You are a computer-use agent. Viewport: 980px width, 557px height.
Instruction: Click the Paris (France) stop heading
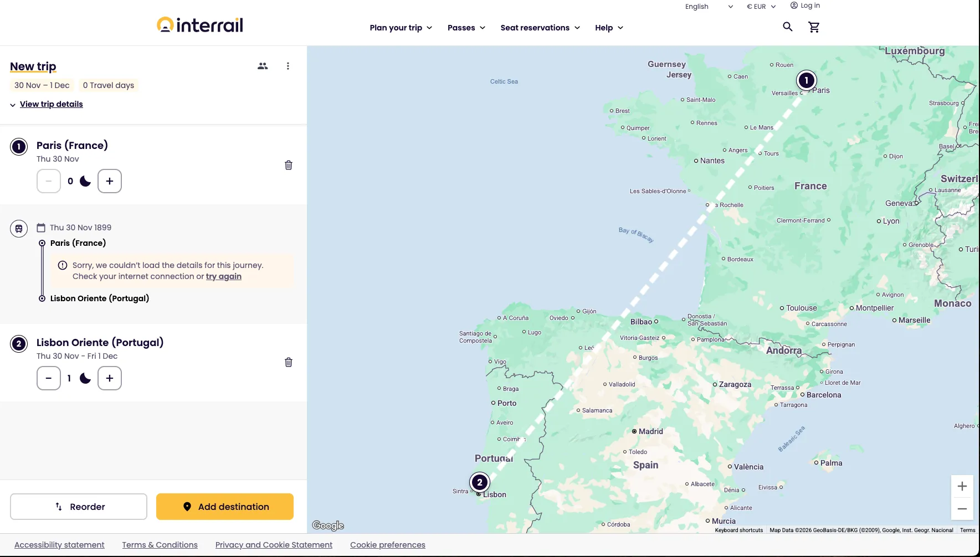[x=72, y=145]
